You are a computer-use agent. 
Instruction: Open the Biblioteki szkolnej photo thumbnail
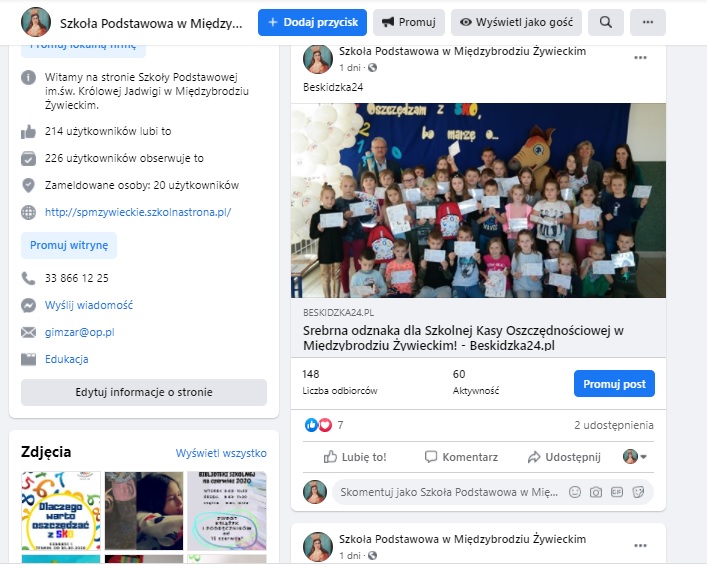(x=227, y=511)
